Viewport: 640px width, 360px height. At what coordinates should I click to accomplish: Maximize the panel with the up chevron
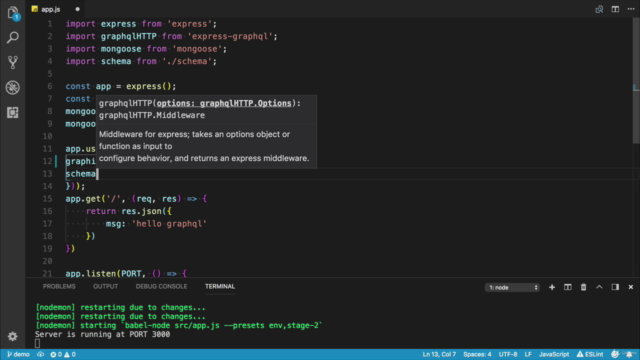(599, 287)
